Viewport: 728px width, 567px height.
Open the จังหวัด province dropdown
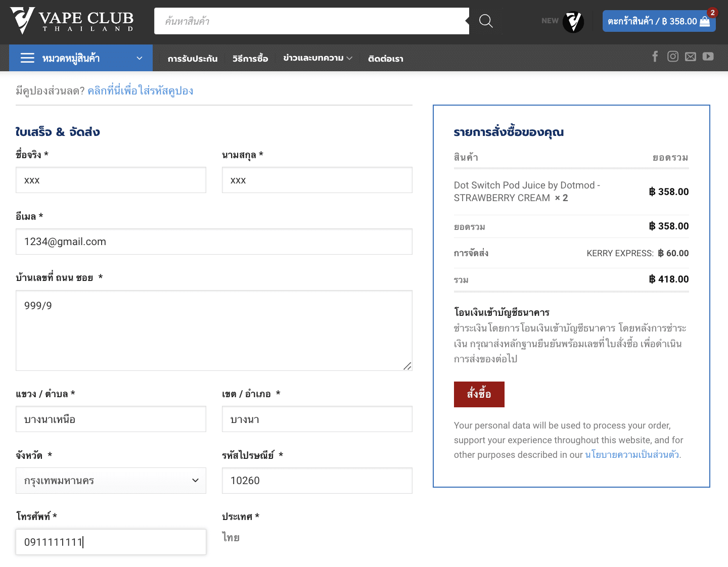coord(110,481)
